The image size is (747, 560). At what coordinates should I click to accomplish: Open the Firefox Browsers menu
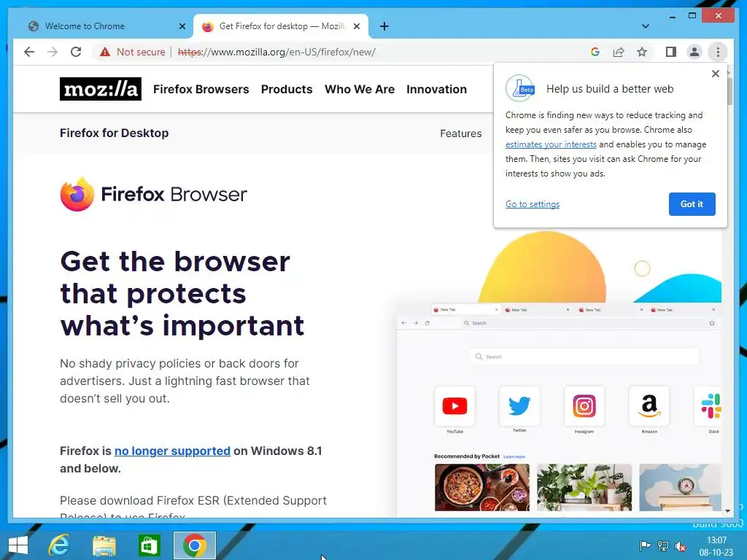201,89
